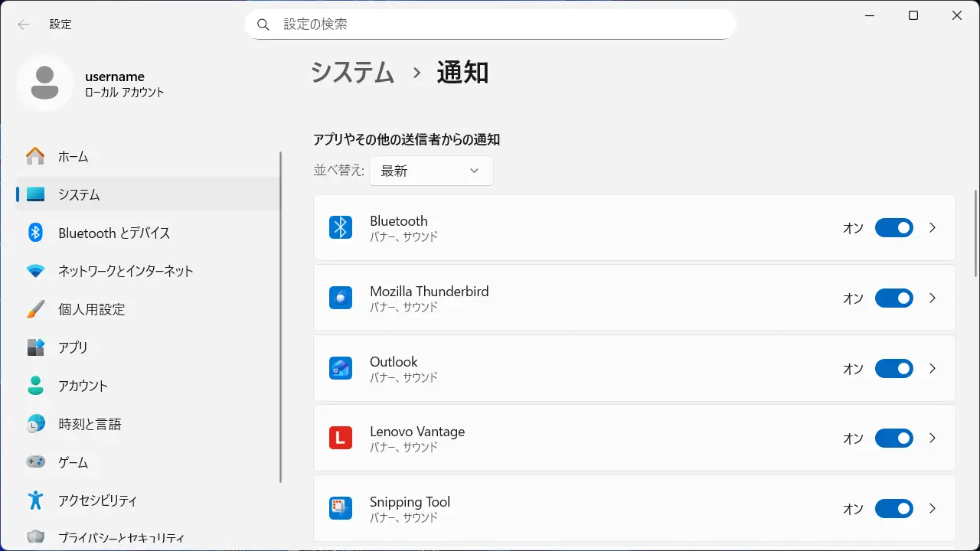
Task: Expand Snipping Tool notification settings chevron
Action: coord(932,508)
